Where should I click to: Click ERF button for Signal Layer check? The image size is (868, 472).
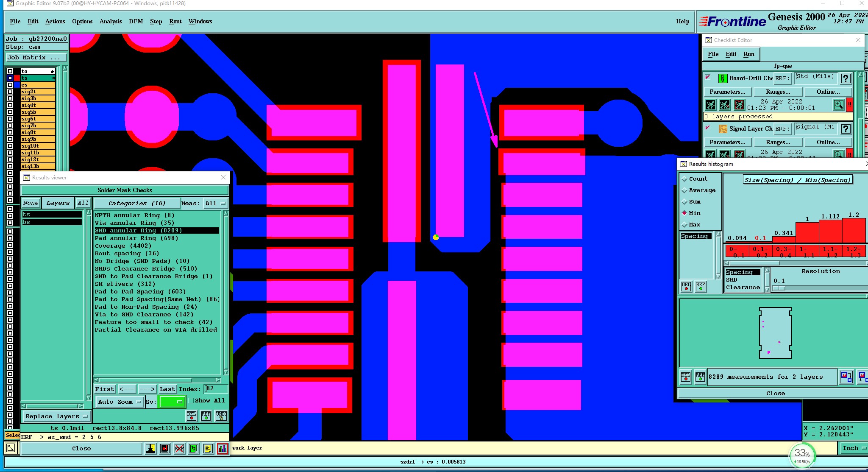[782, 129]
